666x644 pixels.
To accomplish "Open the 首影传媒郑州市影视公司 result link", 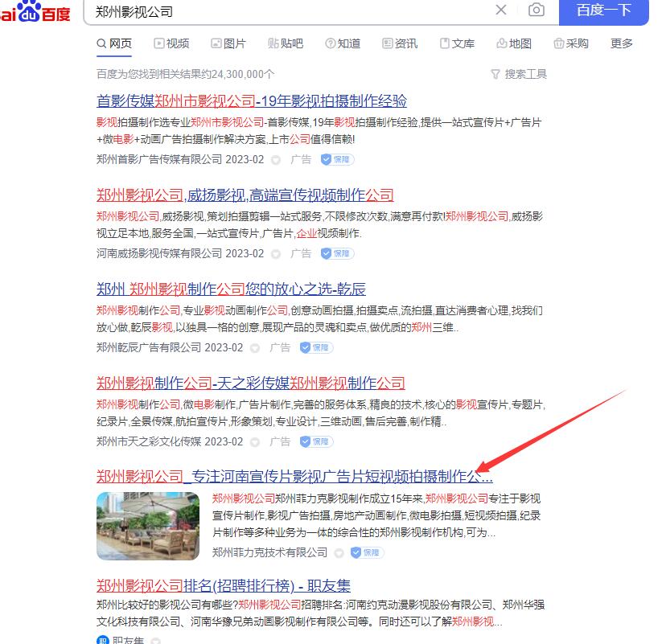I will pyautogui.click(x=252, y=101).
